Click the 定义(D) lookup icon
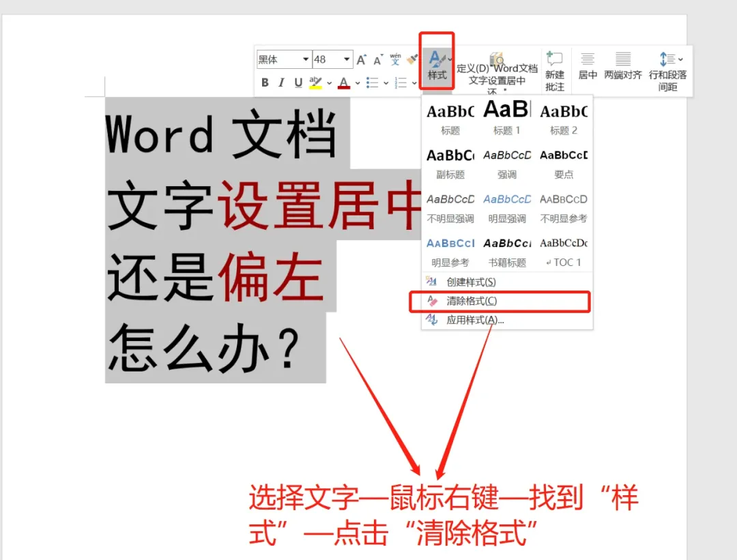Screen dimensions: 737x560 click(496, 59)
